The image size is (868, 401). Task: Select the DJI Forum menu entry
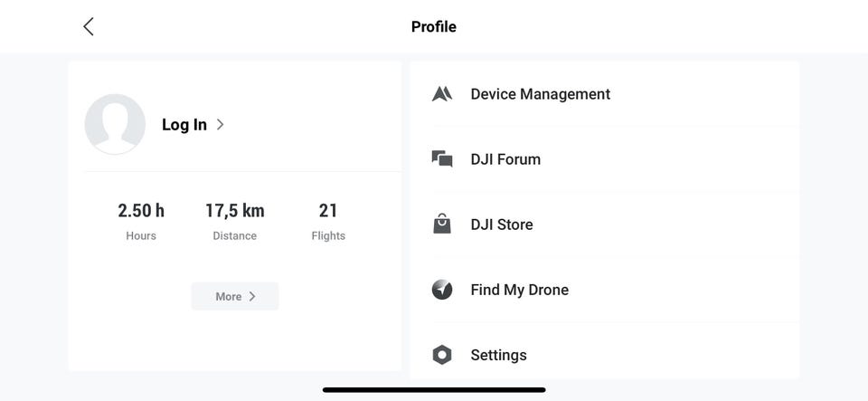(x=505, y=159)
